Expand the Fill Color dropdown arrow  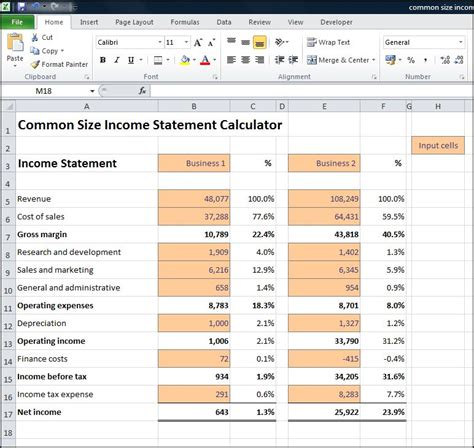194,60
